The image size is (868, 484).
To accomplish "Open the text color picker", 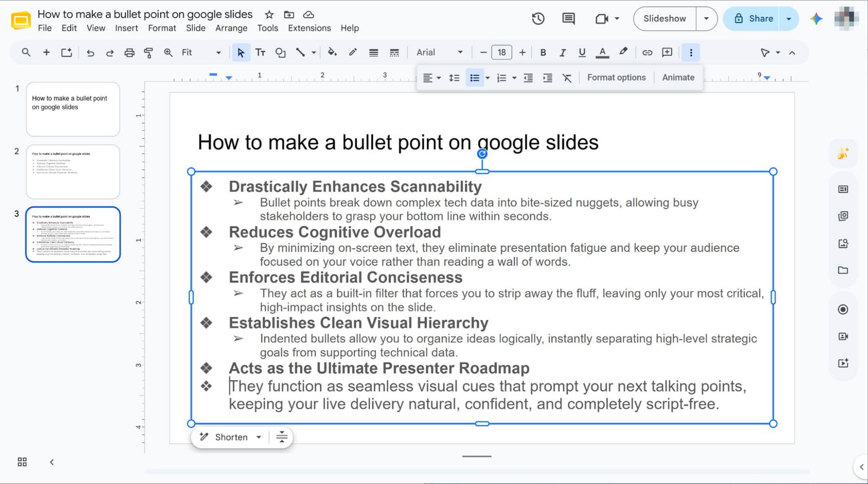I will pos(602,53).
